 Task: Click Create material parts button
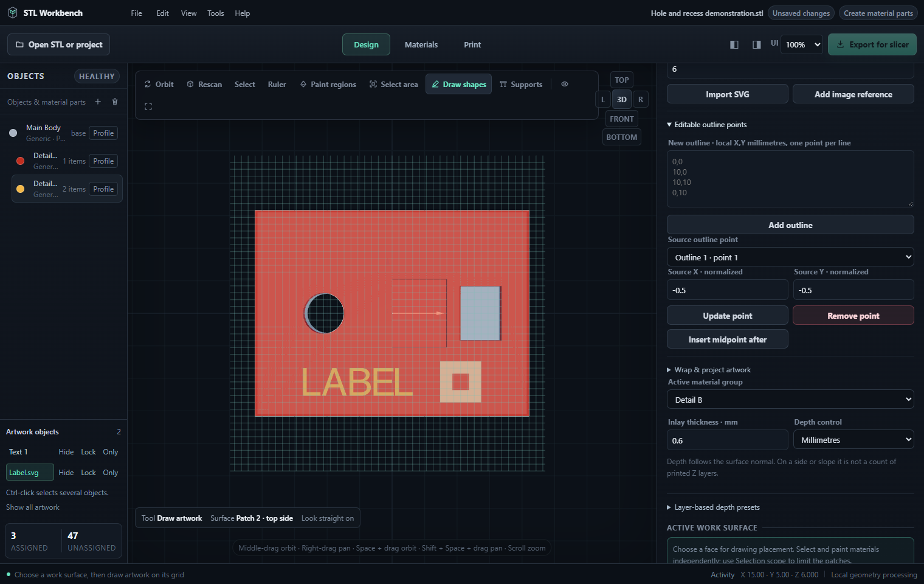878,13
